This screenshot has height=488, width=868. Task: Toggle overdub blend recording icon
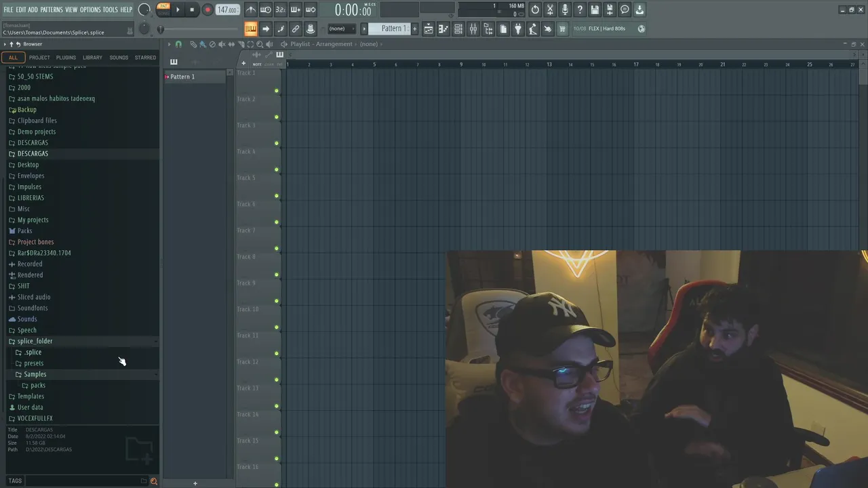(x=296, y=9)
